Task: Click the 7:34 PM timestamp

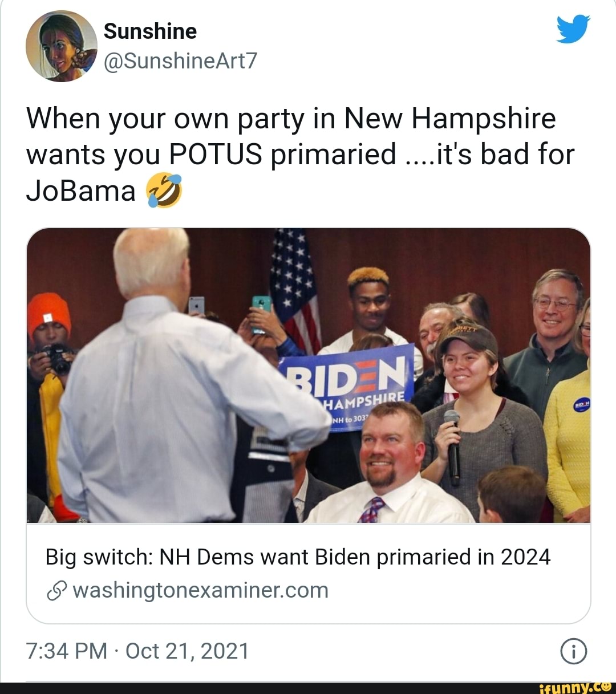Action: pos(66,651)
